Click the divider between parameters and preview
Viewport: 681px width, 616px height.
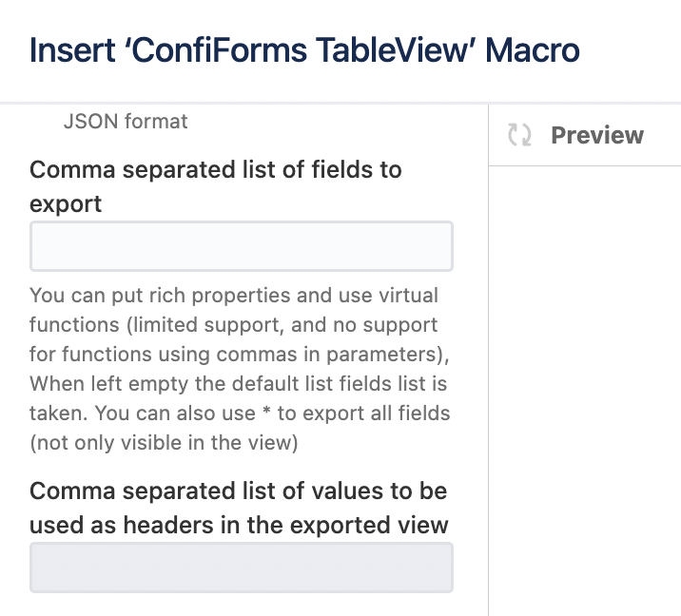click(488, 360)
